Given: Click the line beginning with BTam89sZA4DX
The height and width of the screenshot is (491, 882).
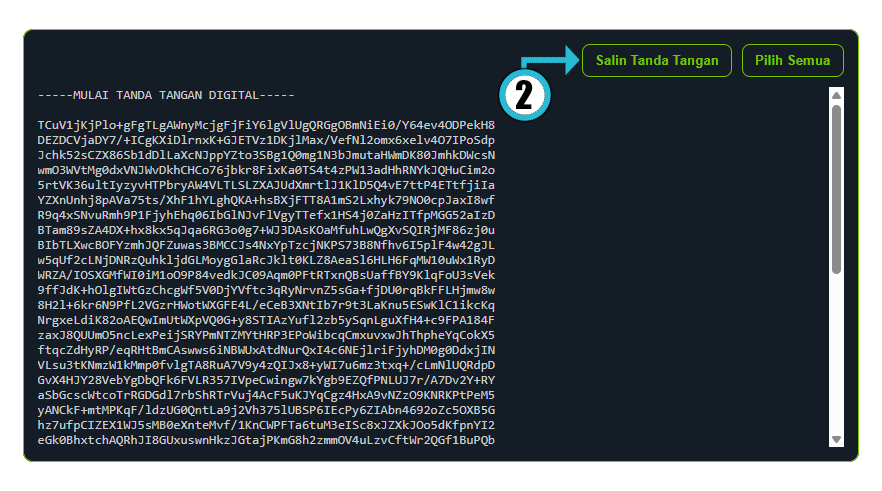Looking at the screenshot, I should [266, 230].
